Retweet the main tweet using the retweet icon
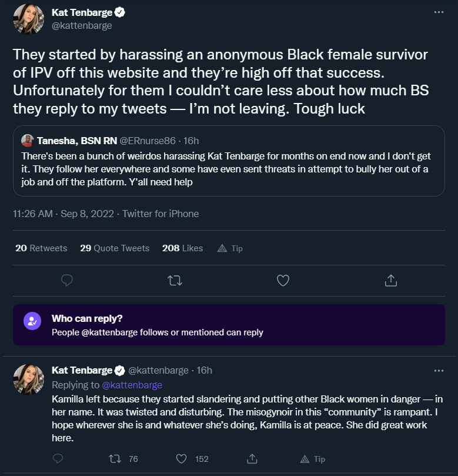 175,280
